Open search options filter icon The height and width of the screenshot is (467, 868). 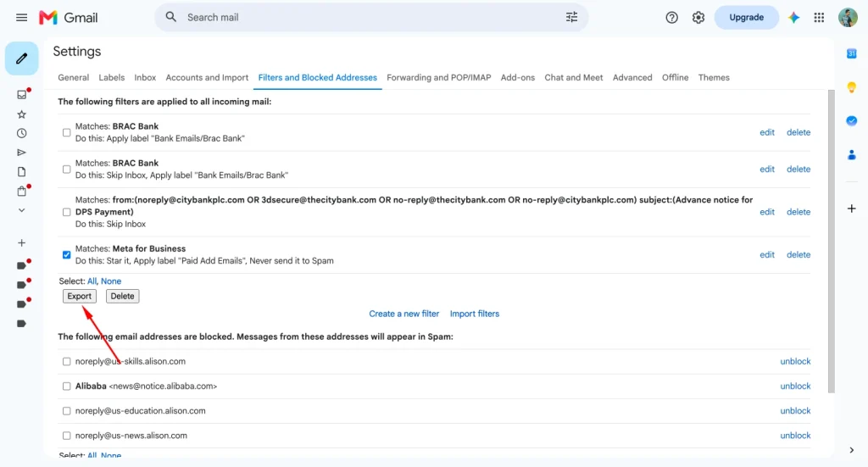(572, 17)
